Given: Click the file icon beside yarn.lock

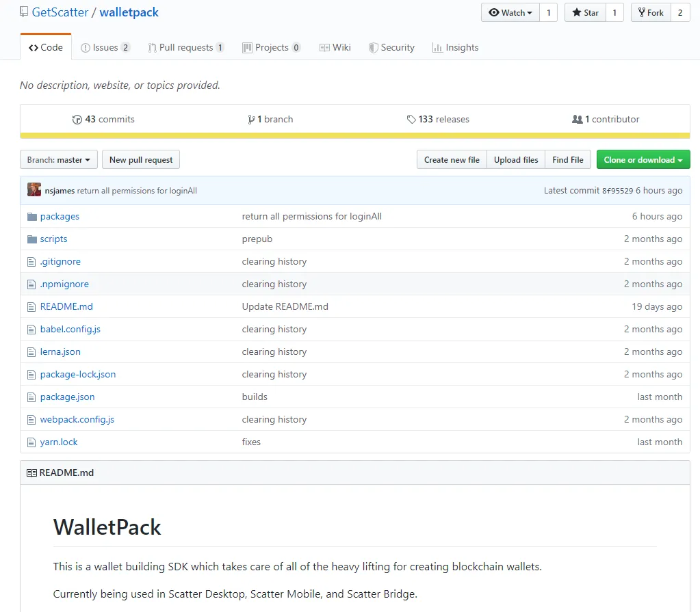Looking at the screenshot, I should pyautogui.click(x=31, y=442).
